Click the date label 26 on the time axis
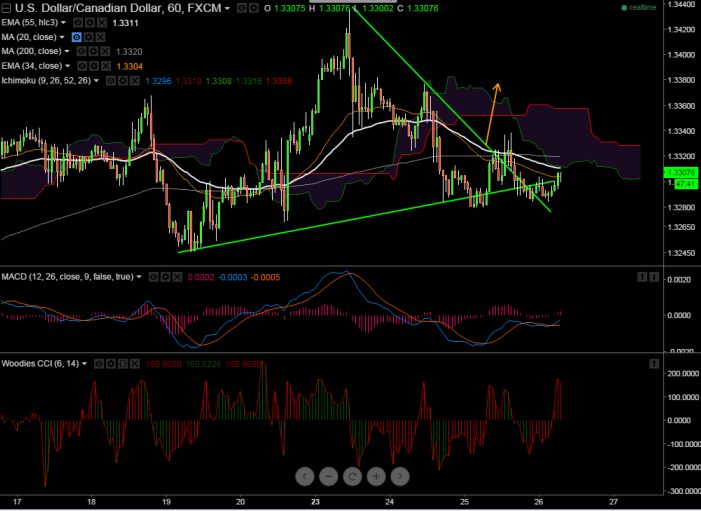This screenshot has width=701, height=511. pyautogui.click(x=539, y=502)
